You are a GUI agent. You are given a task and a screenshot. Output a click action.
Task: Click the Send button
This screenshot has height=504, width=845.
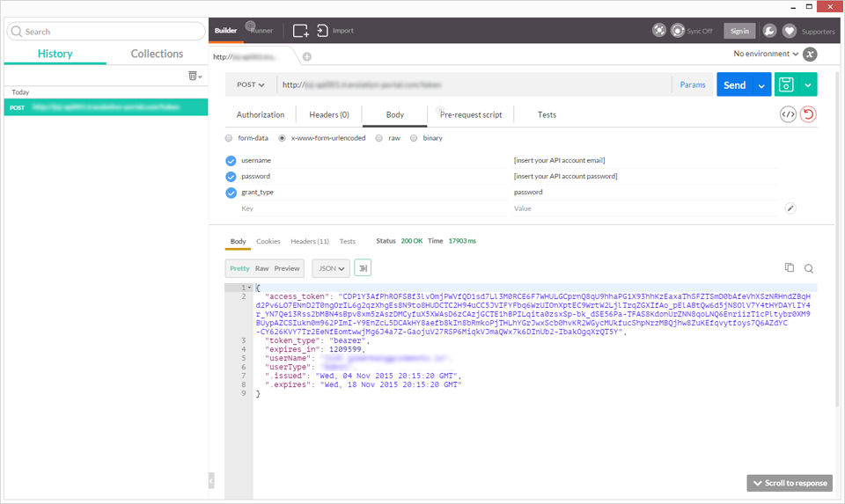734,85
